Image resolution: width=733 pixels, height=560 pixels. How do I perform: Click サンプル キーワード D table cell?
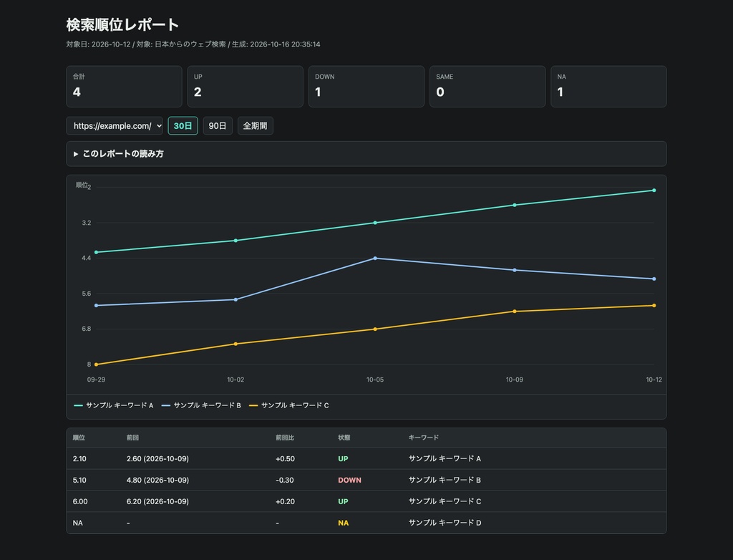(445, 523)
